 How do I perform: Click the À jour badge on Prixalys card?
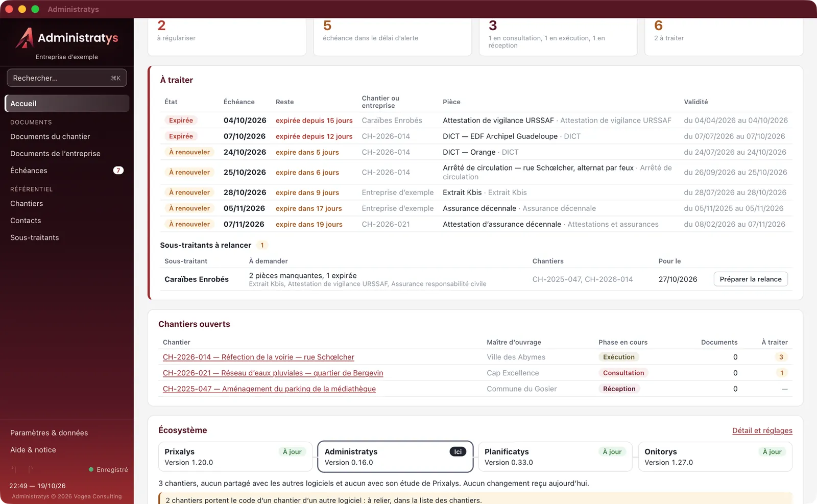[x=292, y=451]
